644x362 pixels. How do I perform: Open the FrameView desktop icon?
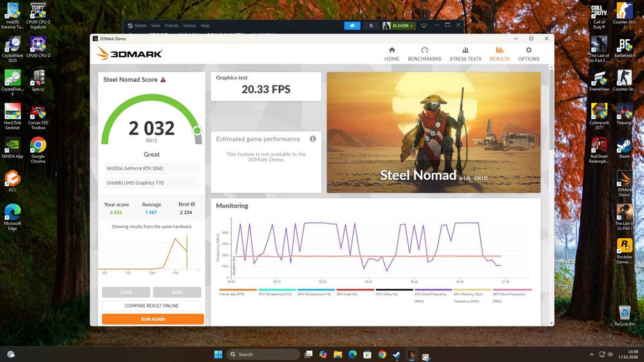[x=599, y=80]
